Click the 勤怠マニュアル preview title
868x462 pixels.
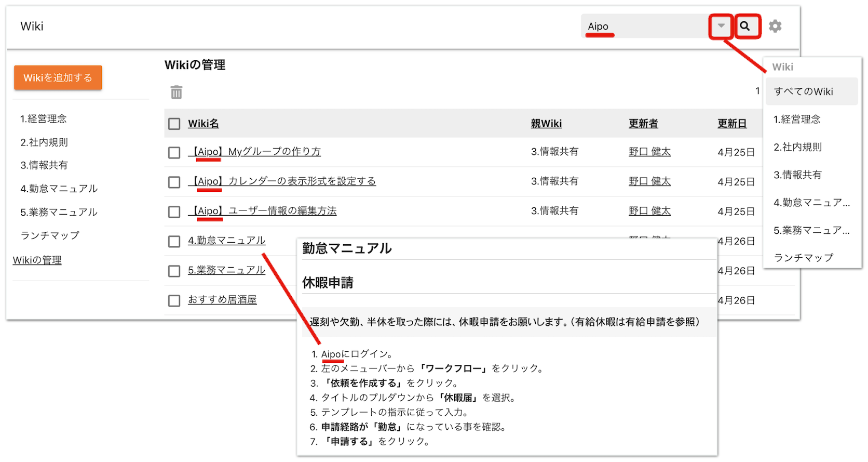point(347,248)
